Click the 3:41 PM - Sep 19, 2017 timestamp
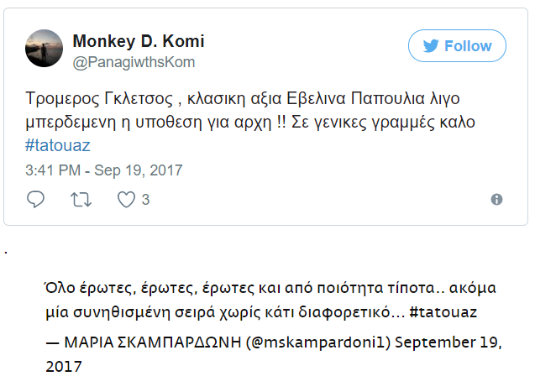This screenshot has height=392, width=556. [x=104, y=170]
